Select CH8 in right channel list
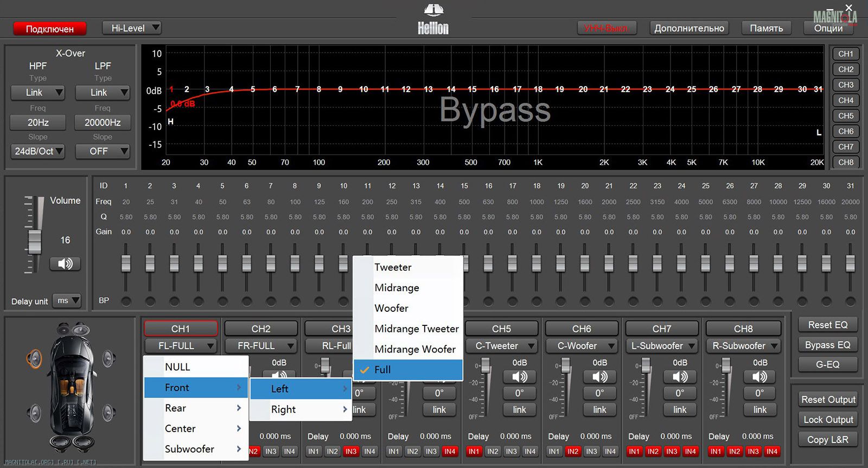Screen dimensions: 868x468 pyautogui.click(x=846, y=162)
